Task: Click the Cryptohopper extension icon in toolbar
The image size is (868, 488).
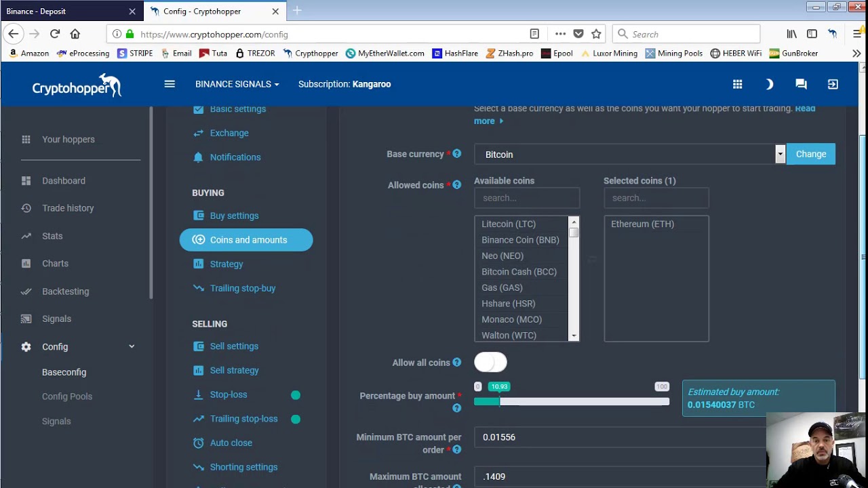Action: pos(832,34)
